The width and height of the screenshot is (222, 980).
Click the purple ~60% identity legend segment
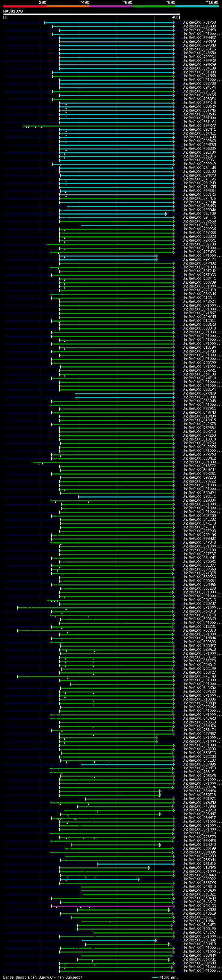pos(111,6)
